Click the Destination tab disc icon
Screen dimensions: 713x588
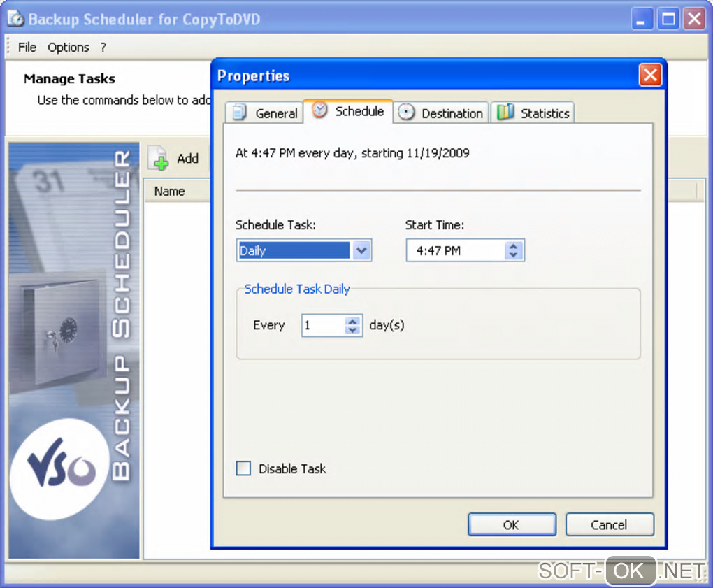406,112
